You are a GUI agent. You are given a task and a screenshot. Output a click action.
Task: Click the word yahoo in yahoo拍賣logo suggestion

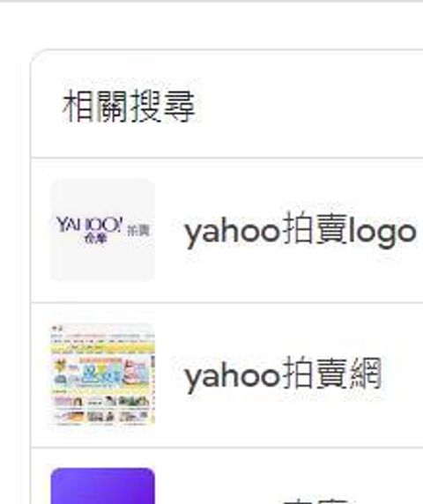pos(232,232)
